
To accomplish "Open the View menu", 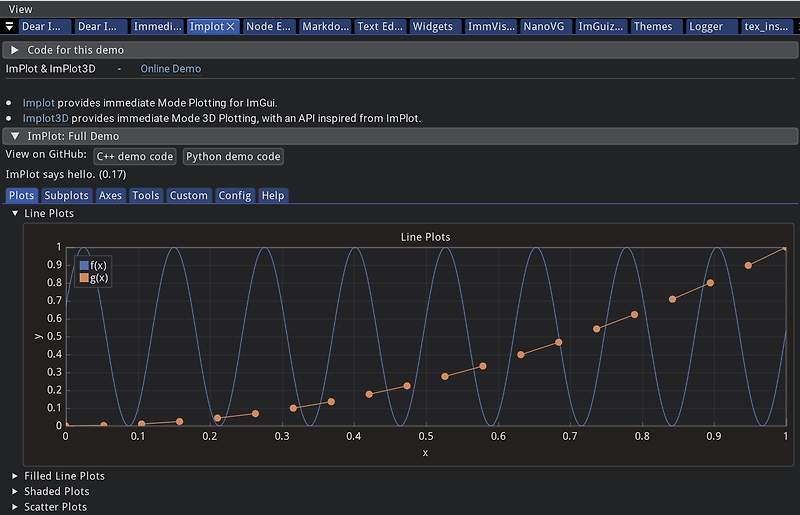I will [x=20, y=9].
